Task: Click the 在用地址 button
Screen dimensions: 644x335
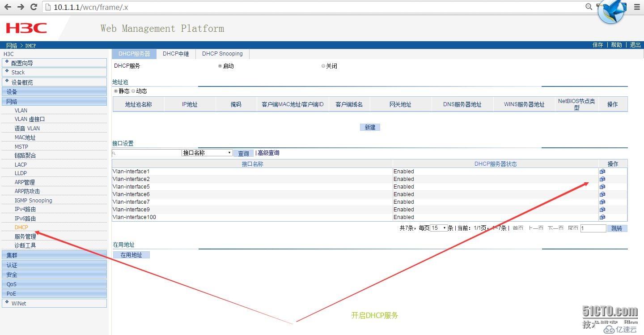Action: (x=131, y=255)
